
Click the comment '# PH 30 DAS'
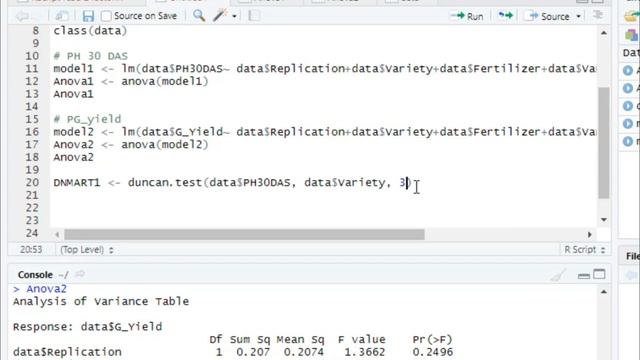(91, 56)
